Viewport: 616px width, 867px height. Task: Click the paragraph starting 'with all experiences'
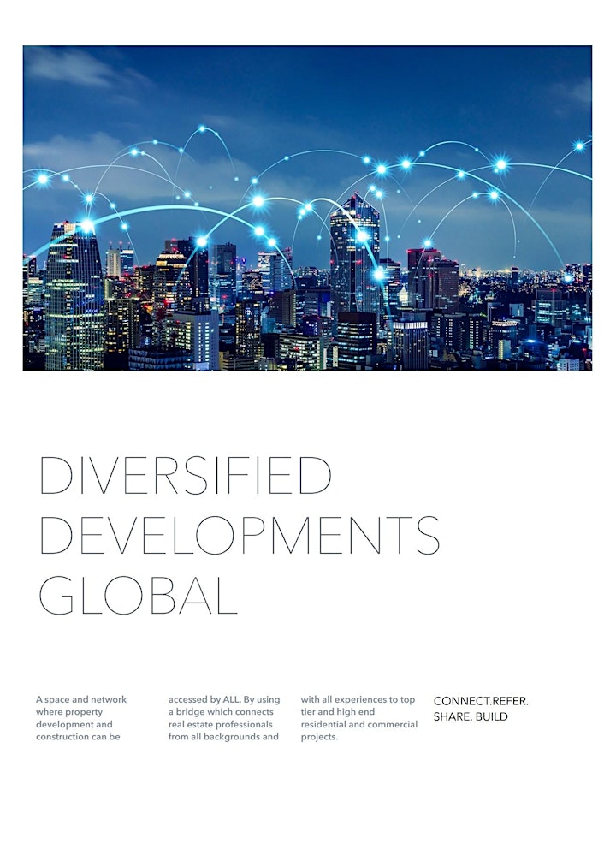(x=358, y=718)
